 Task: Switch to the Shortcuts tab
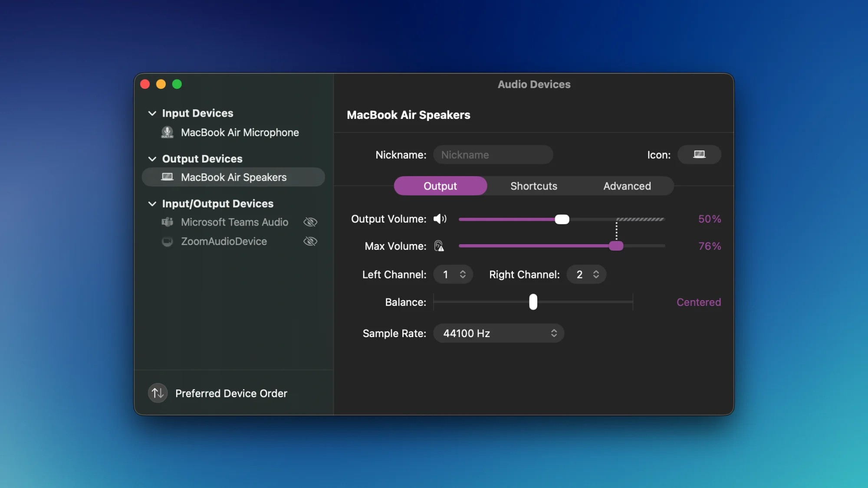(533, 186)
